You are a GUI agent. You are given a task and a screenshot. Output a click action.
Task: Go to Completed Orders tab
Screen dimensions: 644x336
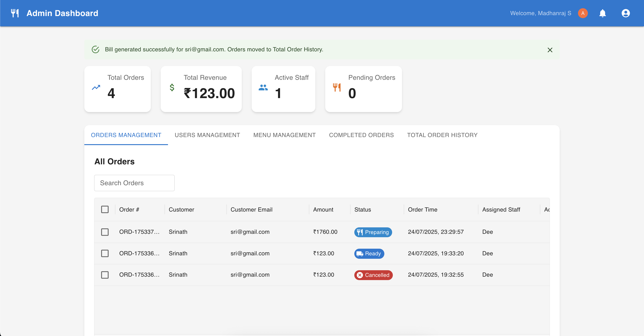(361, 135)
